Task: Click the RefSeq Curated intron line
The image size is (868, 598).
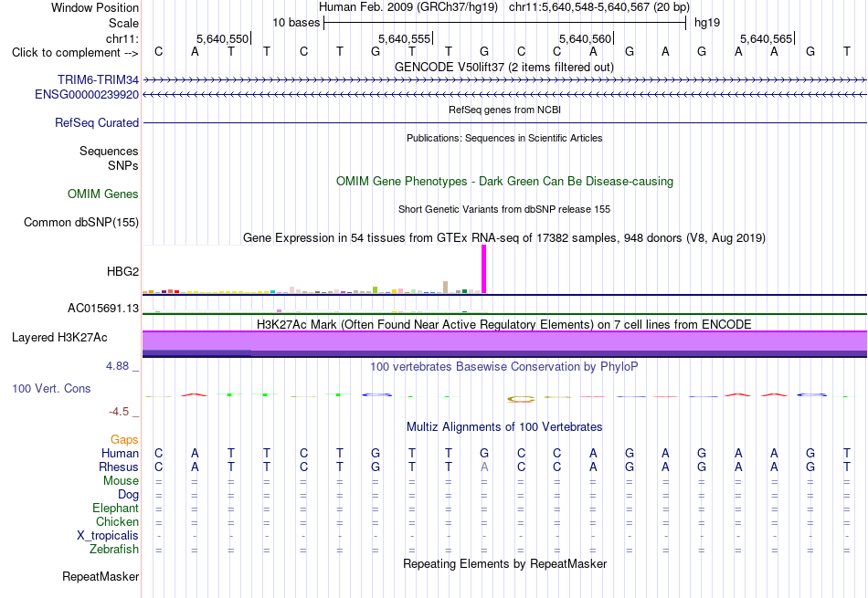Action: pyautogui.click(x=504, y=123)
